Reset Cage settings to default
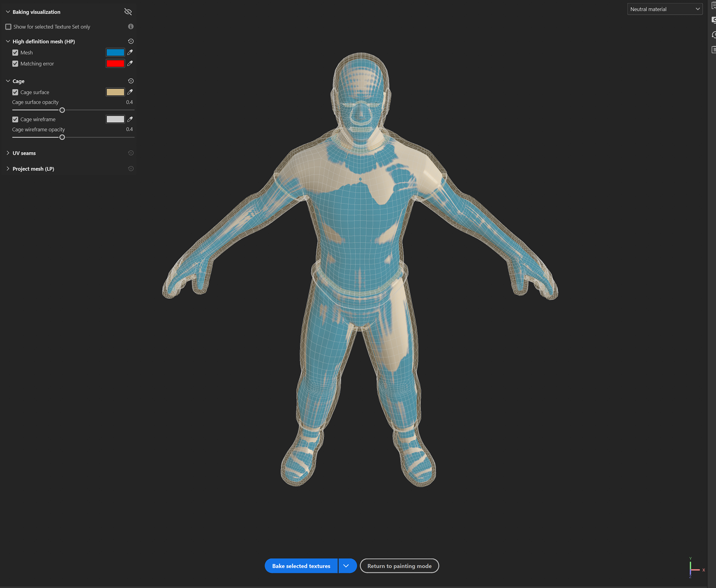 tap(131, 81)
